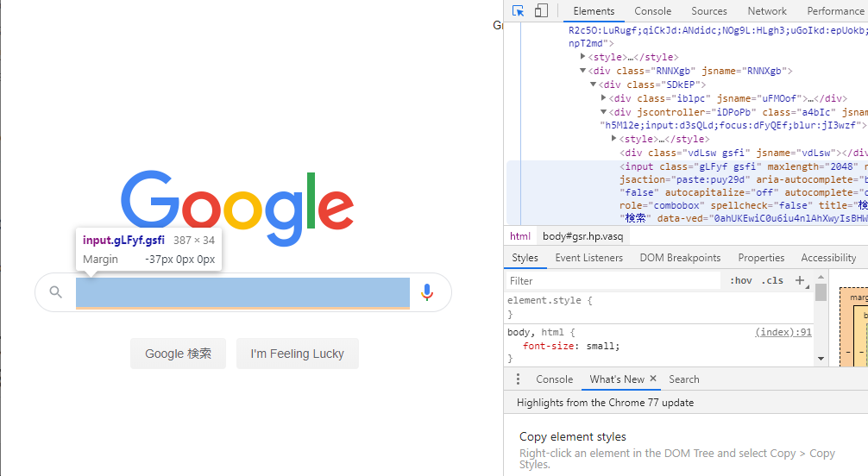Click the magnifier icon in Google search box
The height and width of the screenshot is (476, 868).
(56, 291)
